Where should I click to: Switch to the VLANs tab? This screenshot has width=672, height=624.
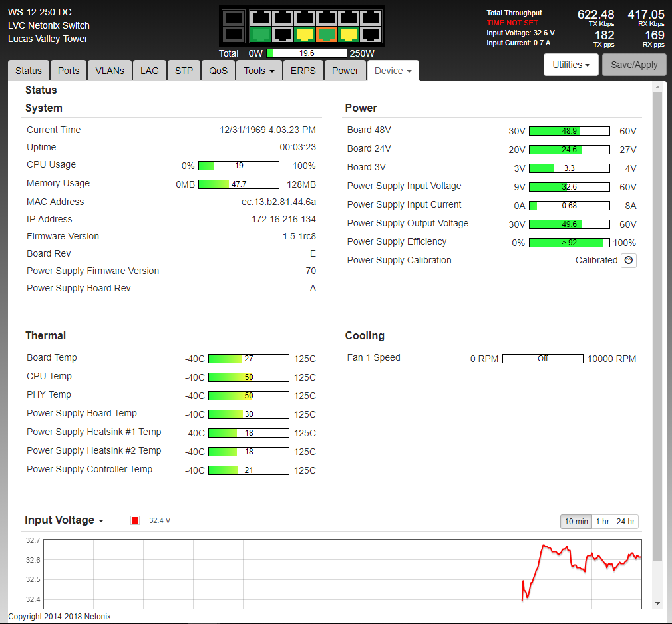tap(110, 71)
